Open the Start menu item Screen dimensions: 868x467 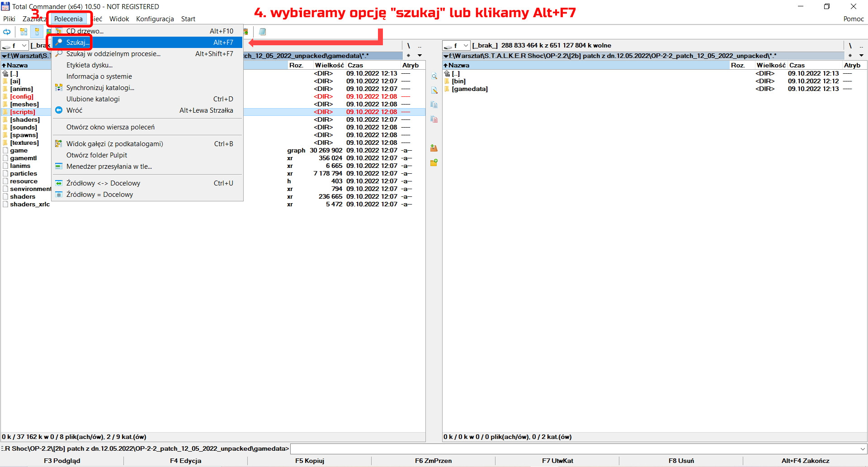(188, 19)
